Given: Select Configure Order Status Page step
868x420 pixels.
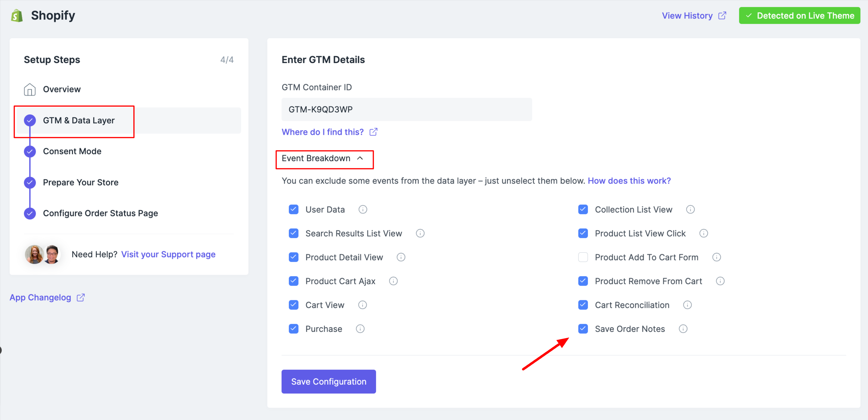Looking at the screenshot, I should (100, 213).
